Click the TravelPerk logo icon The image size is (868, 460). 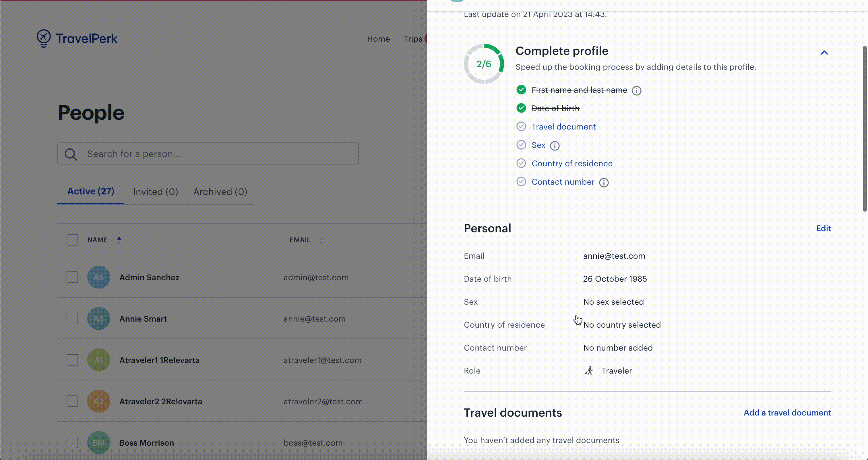44,38
